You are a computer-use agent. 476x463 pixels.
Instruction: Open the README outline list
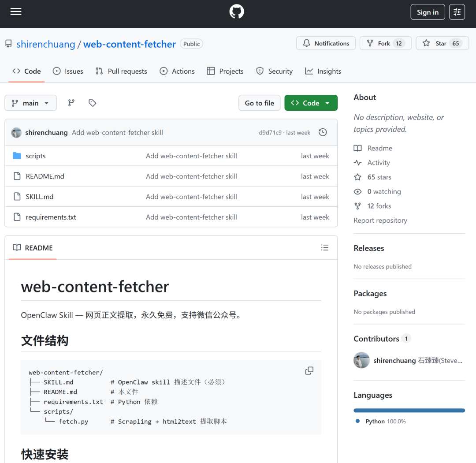[x=325, y=247]
